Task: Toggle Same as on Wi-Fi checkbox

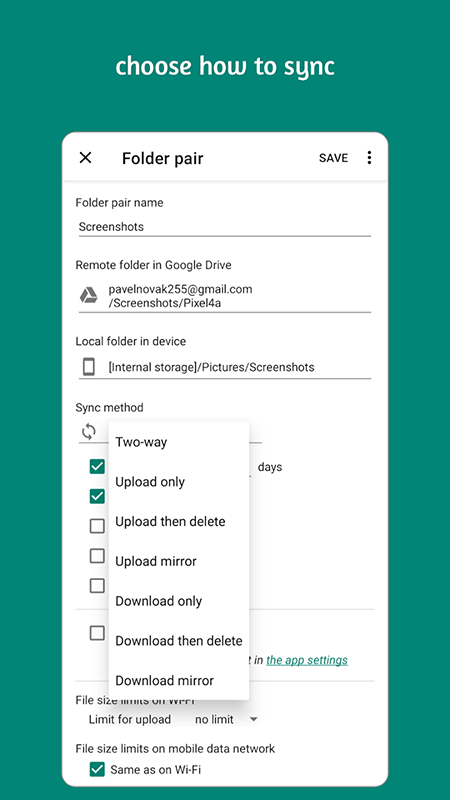Action: click(x=97, y=769)
